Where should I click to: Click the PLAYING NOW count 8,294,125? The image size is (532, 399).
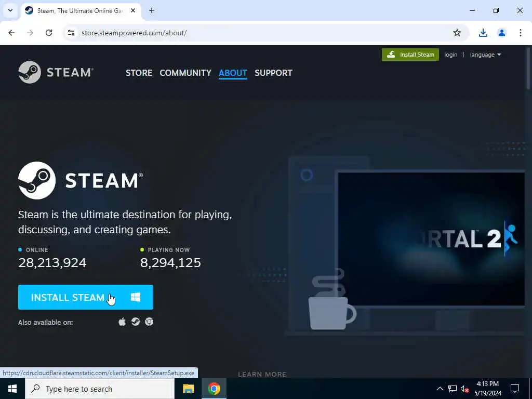170,262
